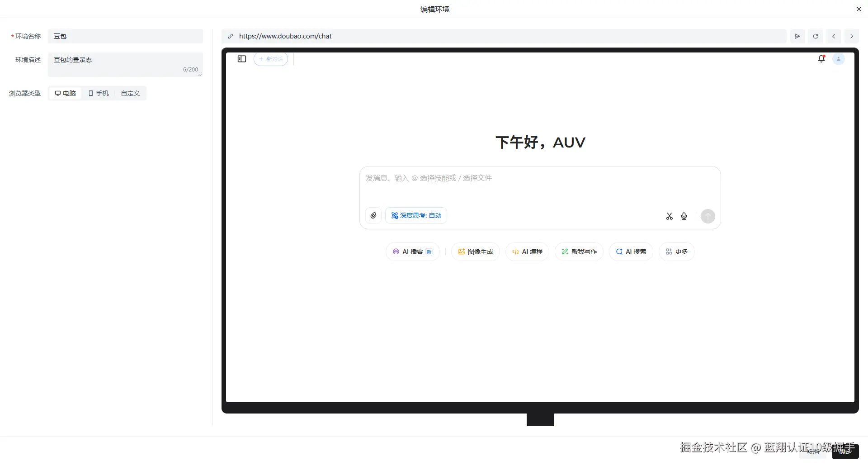The width and height of the screenshot is (868, 466).
Task: Click the 图像生成 skill chip
Action: pyautogui.click(x=476, y=252)
